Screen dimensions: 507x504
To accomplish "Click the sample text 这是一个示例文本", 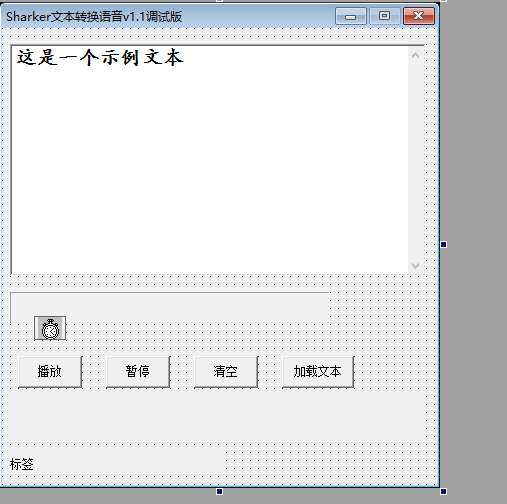I will pyautogui.click(x=100, y=57).
